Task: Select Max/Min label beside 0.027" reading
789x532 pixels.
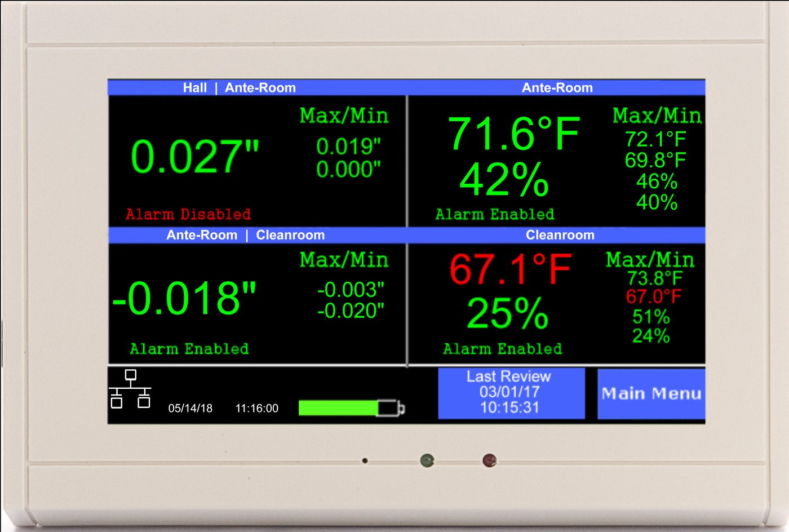Action: point(344,116)
